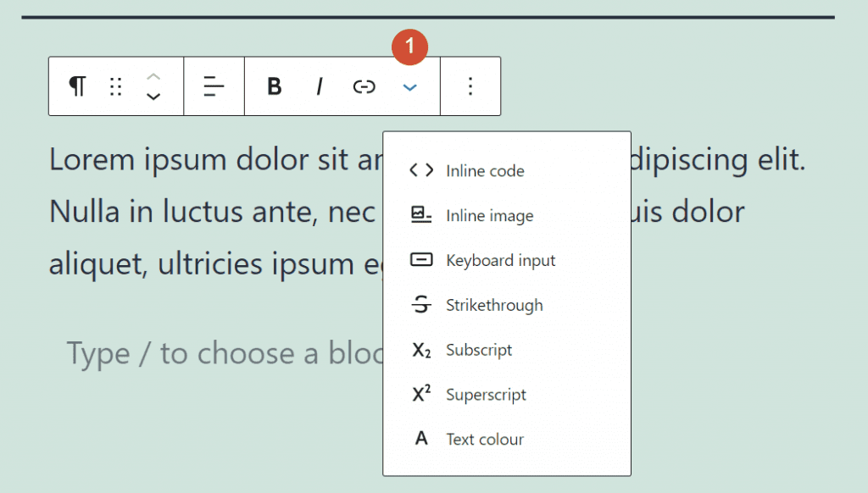This screenshot has width=868, height=493.
Task: Toggle italic formatting
Action: coord(319,86)
